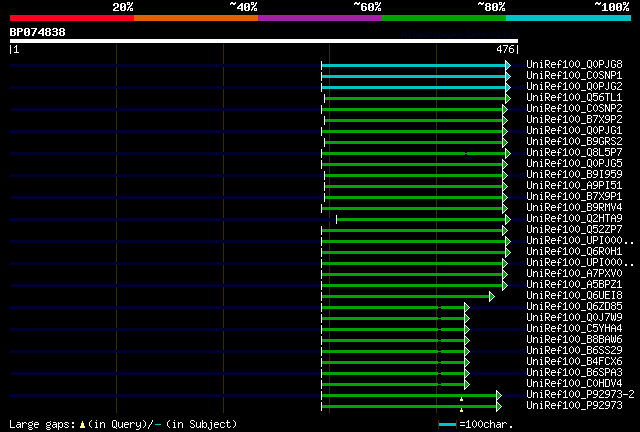The image size is (640, 432).
Task: Click the '~100%' legend label text
Action: click(612, 7)
